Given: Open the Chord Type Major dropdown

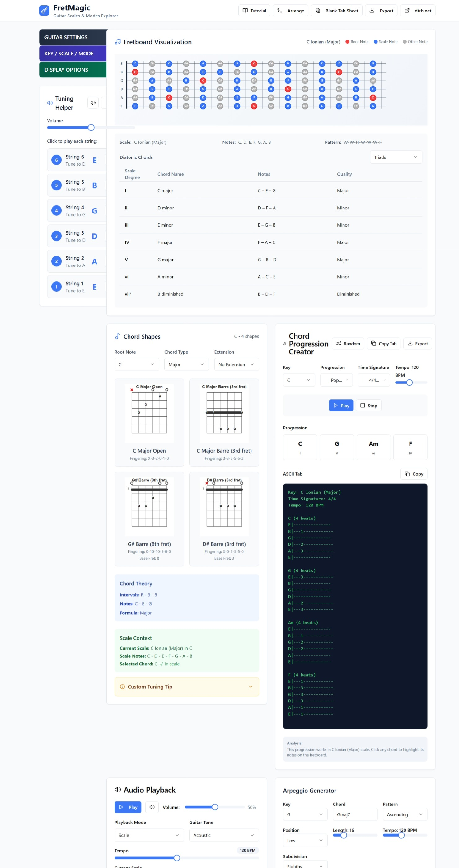Looking at the screenshot, I should tap(186, 364).
